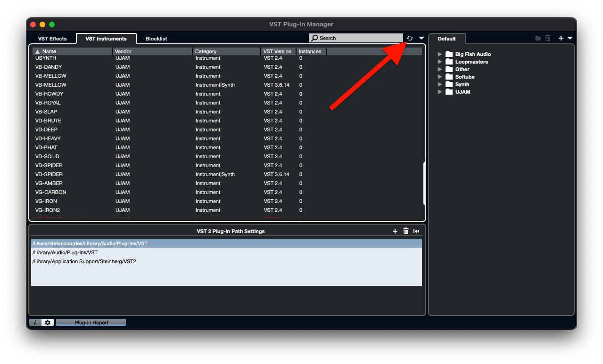Click the new folder icon in collection panel
The image size is (603, 364).
(x=538, y=38)
